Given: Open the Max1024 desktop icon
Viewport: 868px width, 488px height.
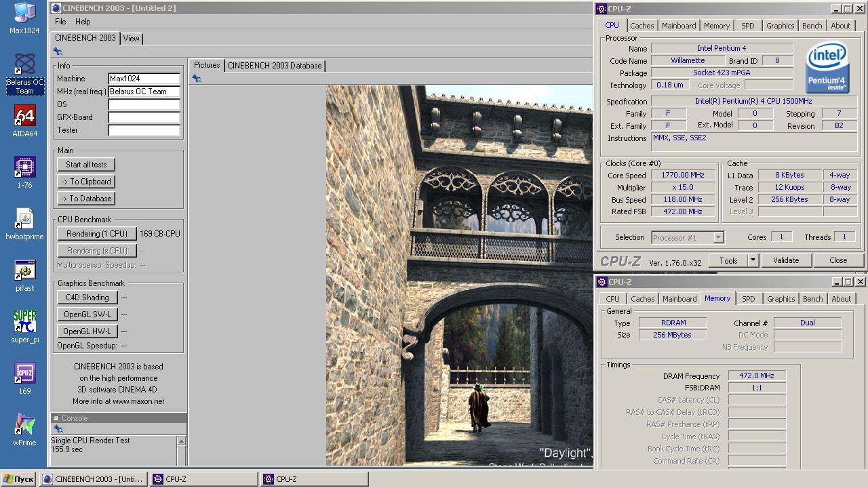Looking at the screenshot, I should [x=24, y=18].
